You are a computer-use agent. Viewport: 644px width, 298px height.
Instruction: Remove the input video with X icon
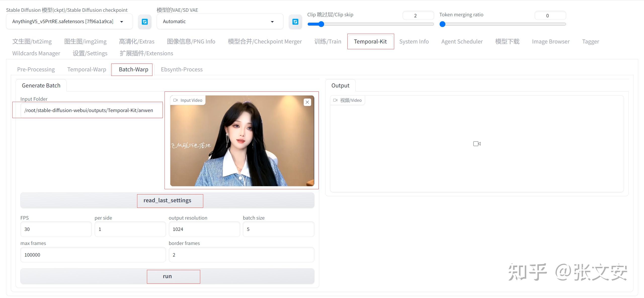(307, 102)
